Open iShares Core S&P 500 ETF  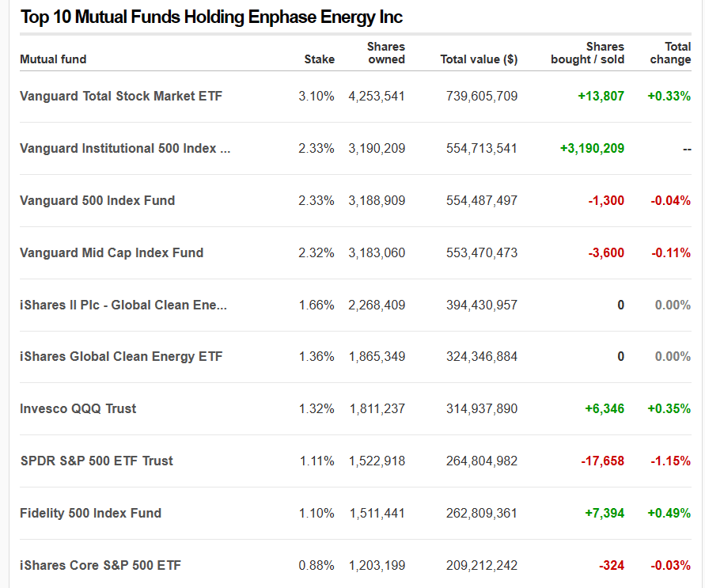click(100, 565)
